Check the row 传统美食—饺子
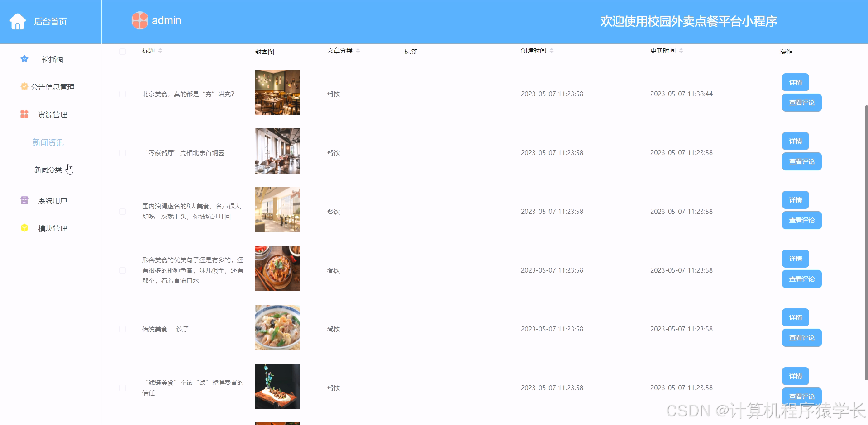Image resolution: width=868 pixels, height=425 pixels. coord(123,329)
